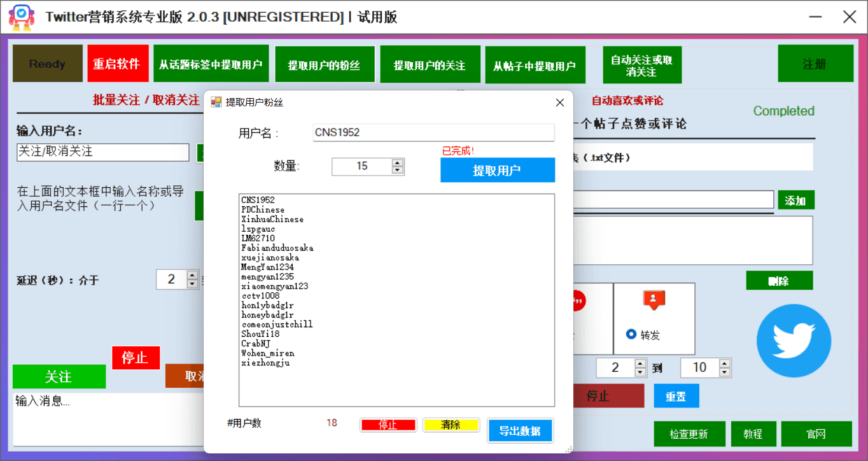Select CrabNJ in the results list
The image size is (868, 461).
(256, 343)
